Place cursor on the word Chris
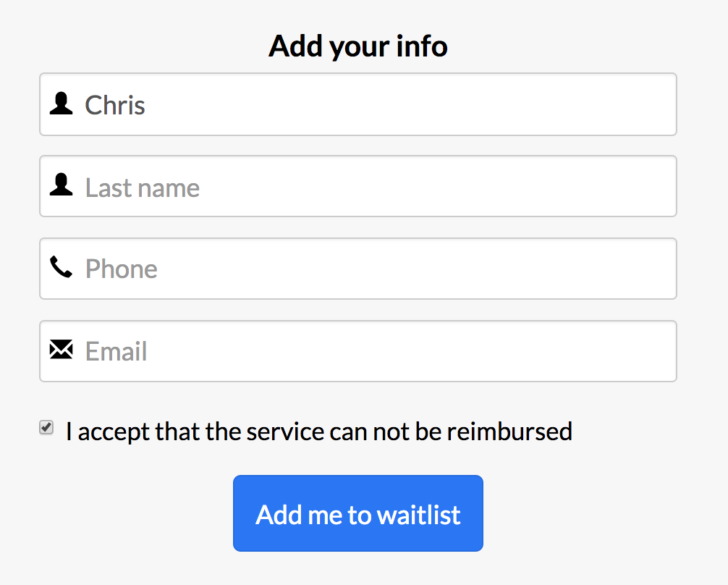 (114, 105)
